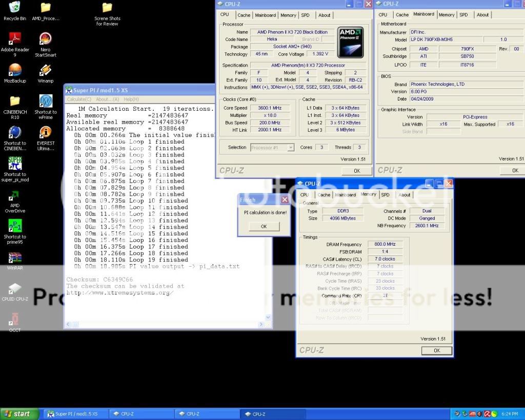Image resolution: width=525 pixels, height=420 pixels.
Task: Select Super PI taskbar button
Action: [x=76, y=414]
